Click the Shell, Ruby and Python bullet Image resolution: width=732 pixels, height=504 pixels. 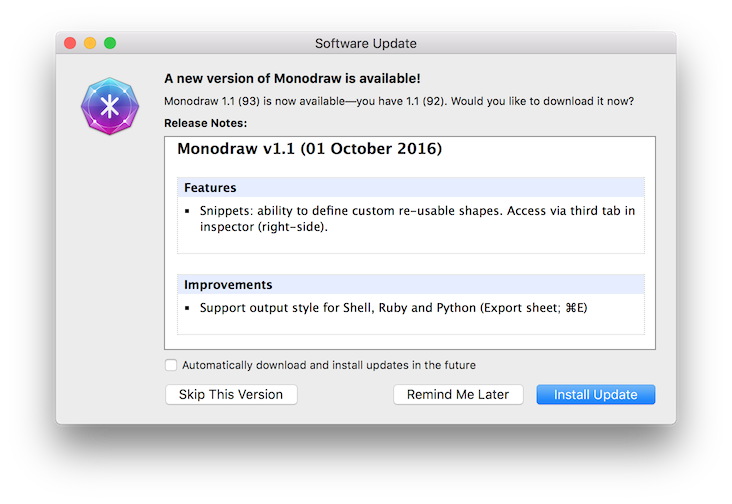click(x=394, y=308)
